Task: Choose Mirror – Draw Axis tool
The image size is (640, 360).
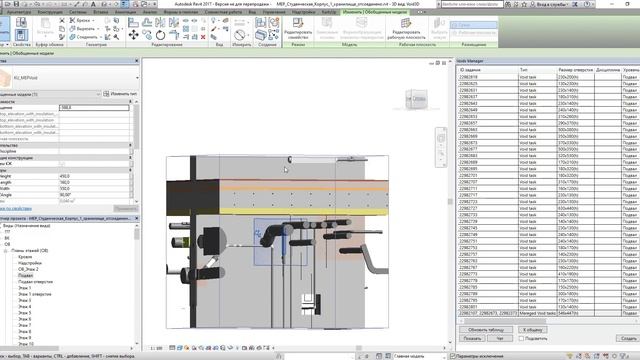Action: 174,22
